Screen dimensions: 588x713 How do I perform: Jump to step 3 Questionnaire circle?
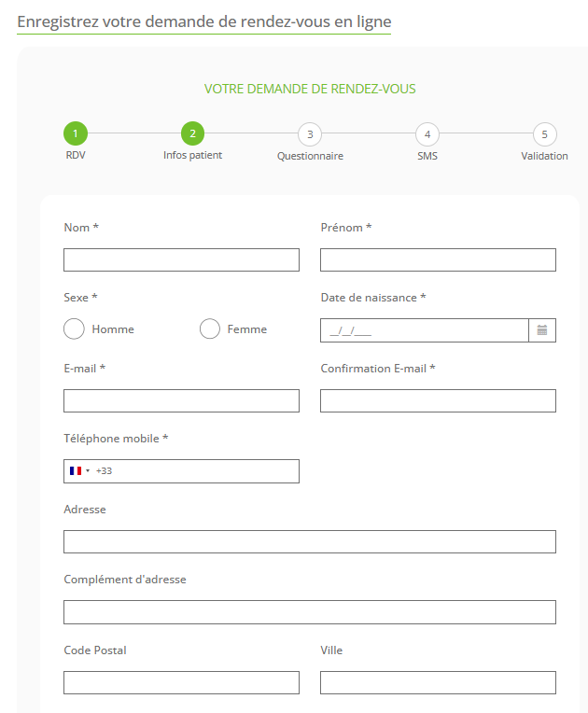tap(310, 133)
